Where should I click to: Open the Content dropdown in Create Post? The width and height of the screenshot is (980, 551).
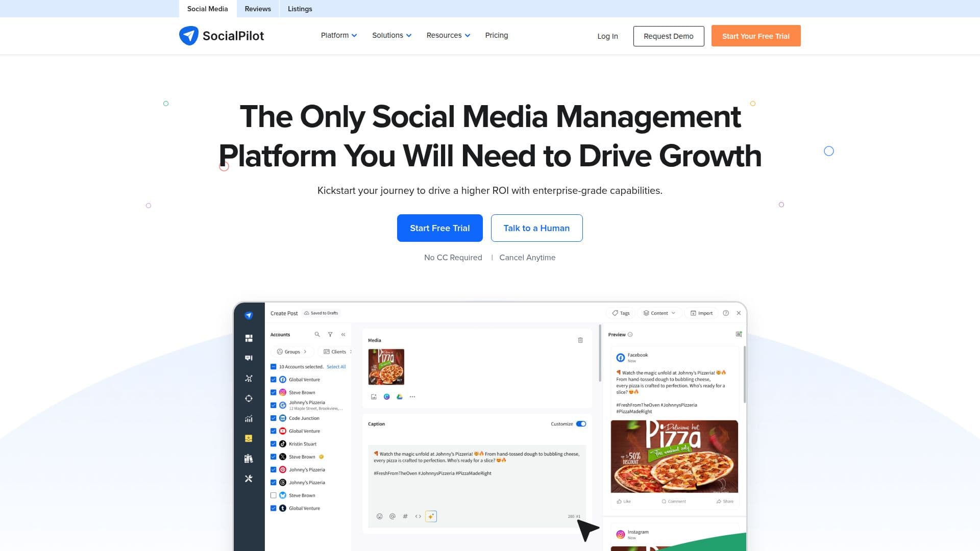pos(659,313)
